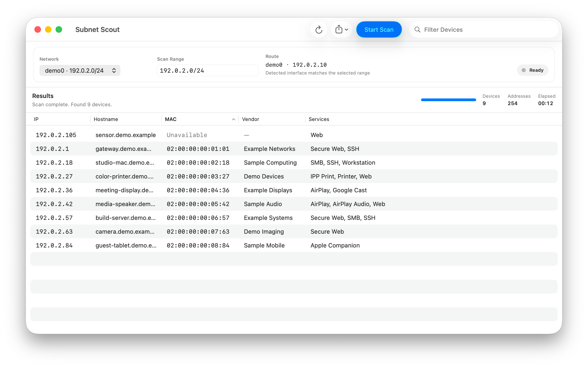Click MAC 02:00:00:00:03:27
The height and width of the screenshot is (368, 588).
[198, 176]
